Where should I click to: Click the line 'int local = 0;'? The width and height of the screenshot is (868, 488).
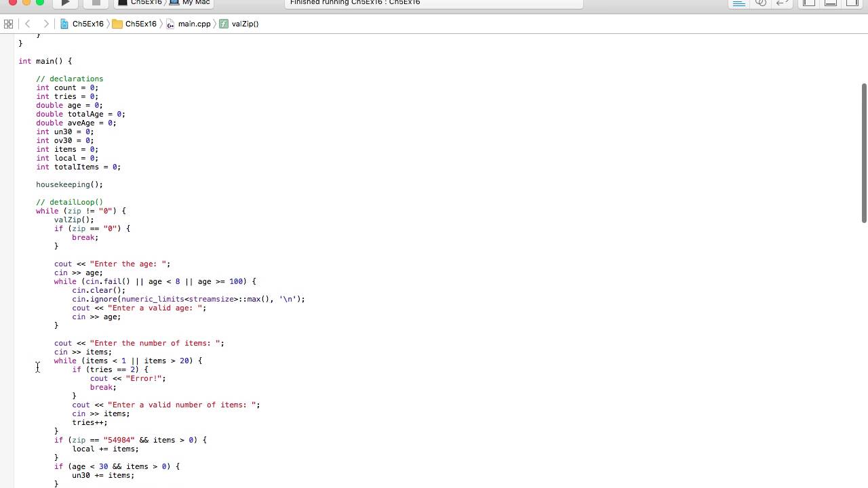click(67, 158)
